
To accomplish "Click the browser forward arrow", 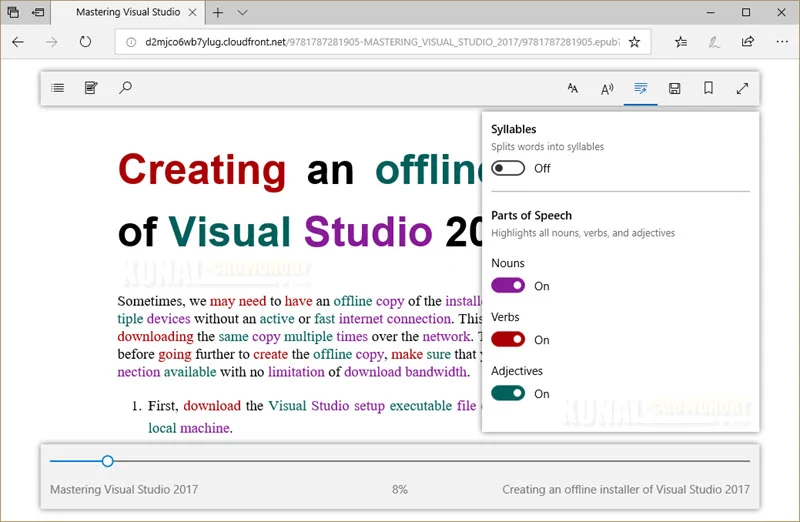I will (x=52, y=42).
